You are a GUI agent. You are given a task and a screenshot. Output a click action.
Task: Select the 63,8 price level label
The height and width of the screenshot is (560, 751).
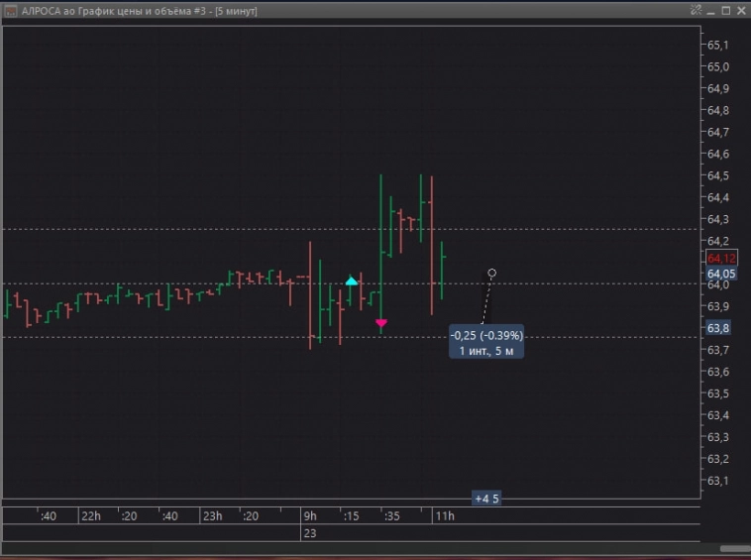coord(718,328)
